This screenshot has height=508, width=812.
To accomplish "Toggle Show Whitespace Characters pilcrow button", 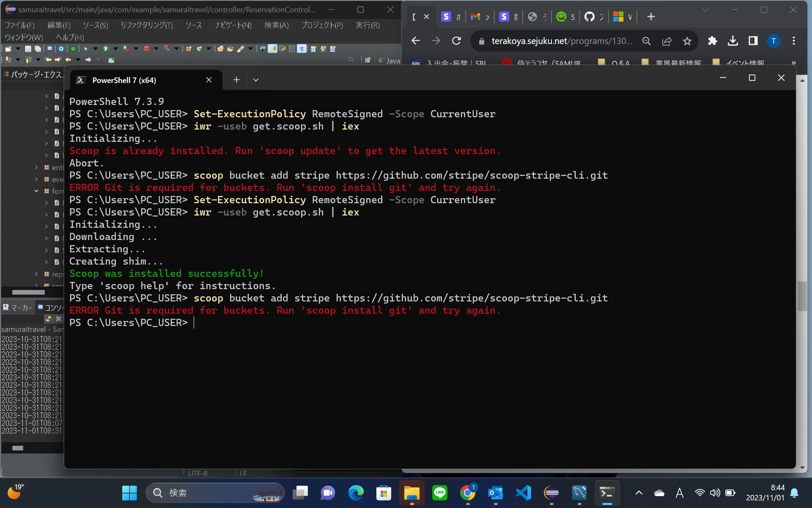I will [302, 49].
